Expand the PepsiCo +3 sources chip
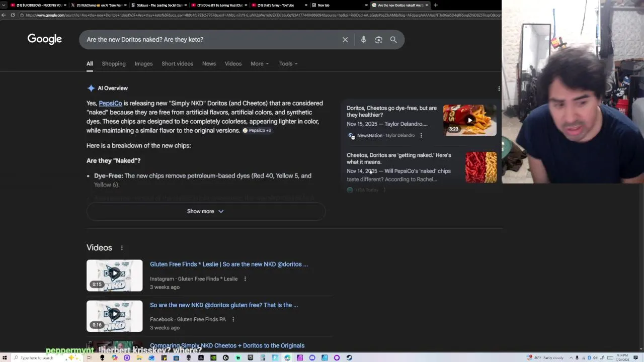Image resolution: width=644 pixels, height=362 pixels. click(257, 131)
